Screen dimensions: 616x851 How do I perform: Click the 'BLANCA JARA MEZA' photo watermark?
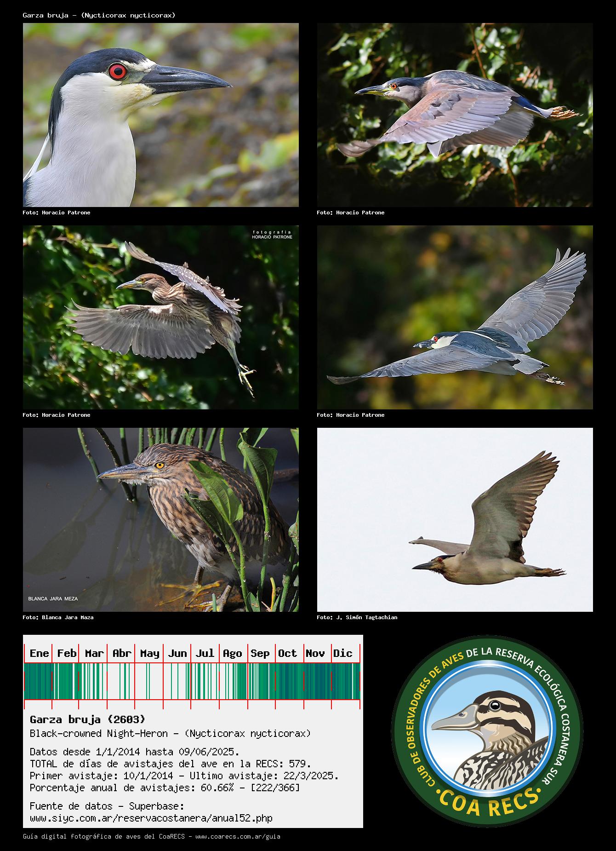pos(53,598)
